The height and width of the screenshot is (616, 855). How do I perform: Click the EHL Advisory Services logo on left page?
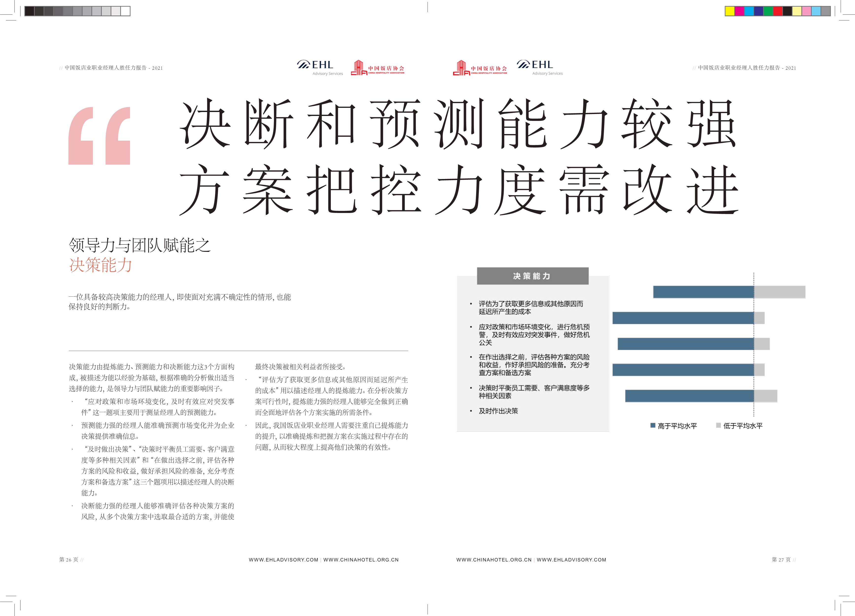[320, 68]
